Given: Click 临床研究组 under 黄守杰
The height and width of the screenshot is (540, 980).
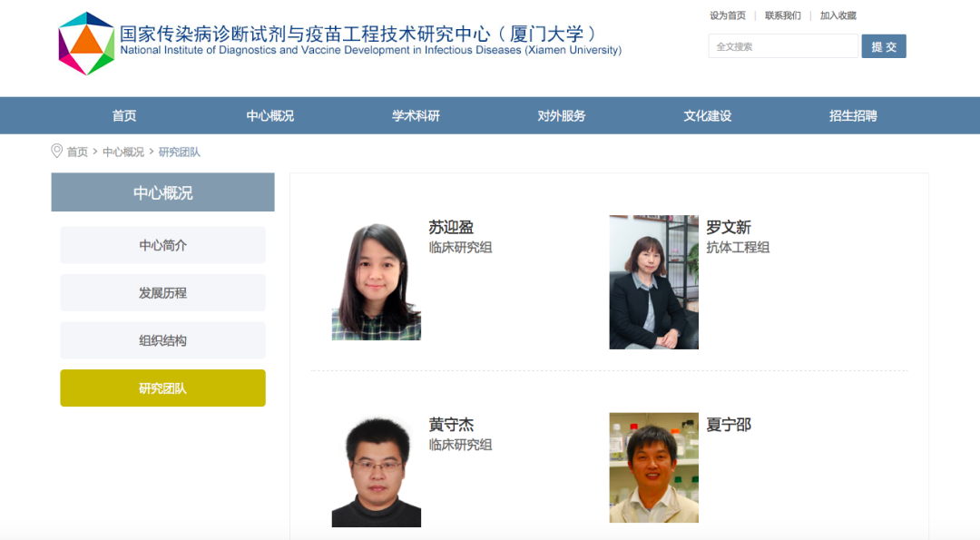Looking at the screenshot, I should click(x=461, y=445).
